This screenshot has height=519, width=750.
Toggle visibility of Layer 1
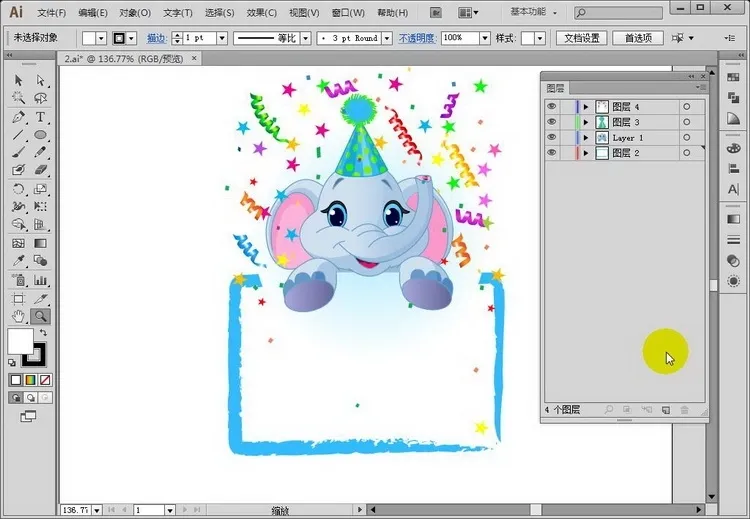pyautogui.click(x=551, y=137)
